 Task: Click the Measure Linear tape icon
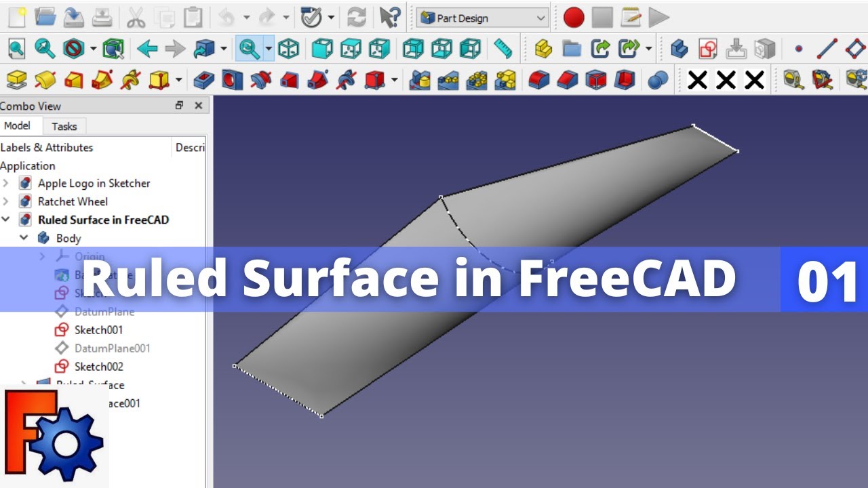(793, 80)
